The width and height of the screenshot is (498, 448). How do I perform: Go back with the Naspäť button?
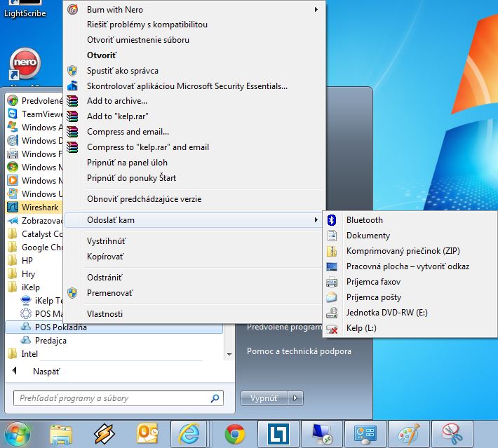pyautogui.click(x=46, y=372)
